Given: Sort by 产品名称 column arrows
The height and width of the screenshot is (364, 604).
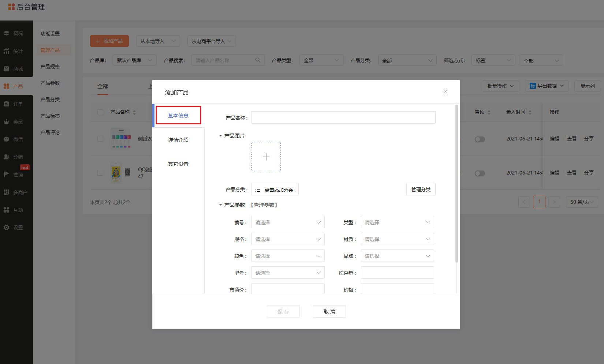Looking at the screenshot, I should pos(134,112).
